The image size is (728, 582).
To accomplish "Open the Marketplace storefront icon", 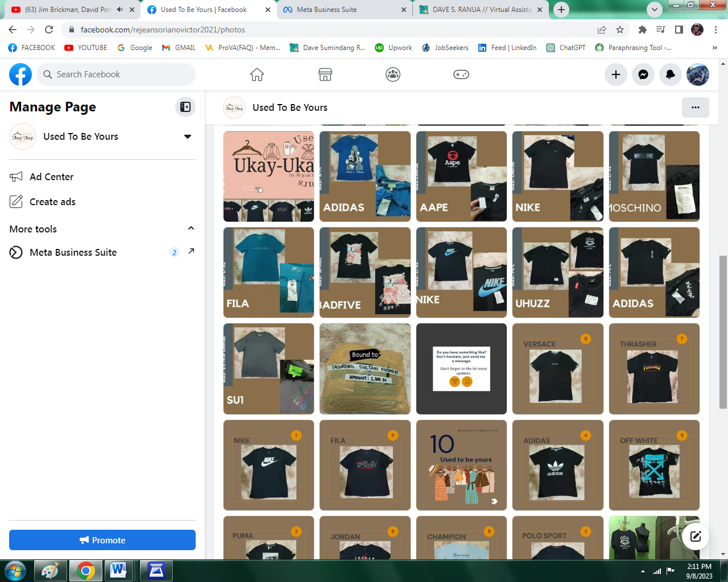I will pyautogui.click(x=325, y=74).
